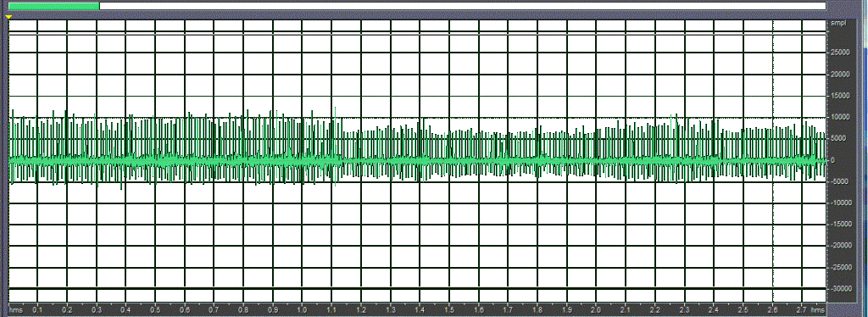Viewport: 868px width, 317px height.
Task: Click the 1.0 mark on the time ruler
Action: tap(302, 310)
